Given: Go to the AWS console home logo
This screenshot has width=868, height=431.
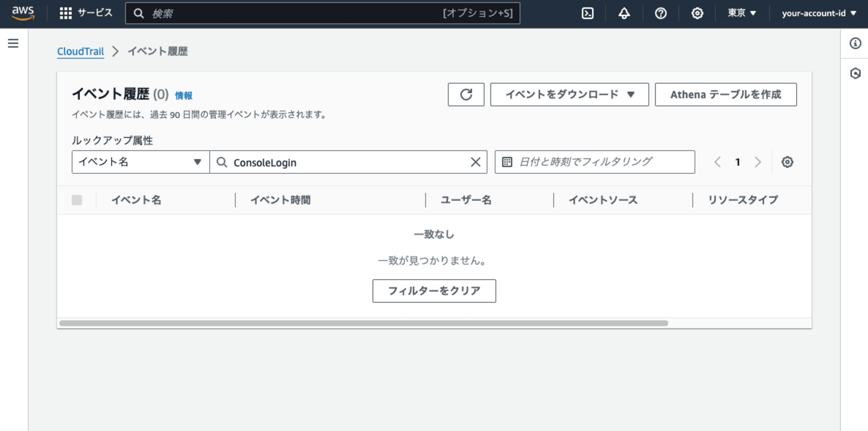Looking at the screenshot, I should pyautogui.click(x=23, y=13).
